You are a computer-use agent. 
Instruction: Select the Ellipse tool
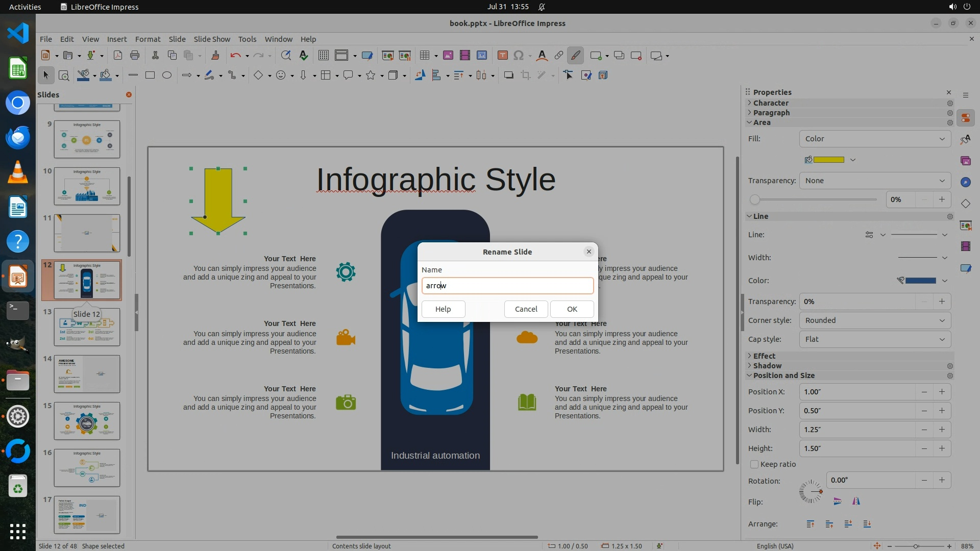[167, 76]
